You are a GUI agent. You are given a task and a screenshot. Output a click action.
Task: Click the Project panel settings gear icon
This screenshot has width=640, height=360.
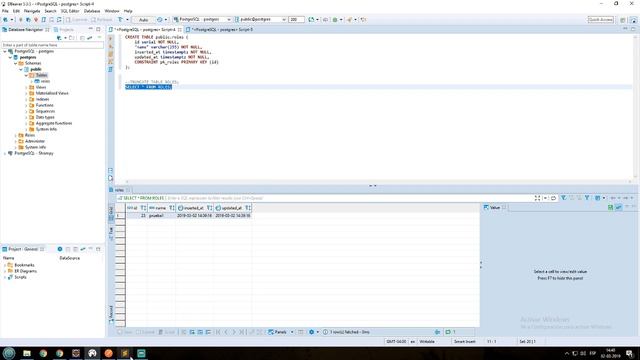pyautogui.click(x=60, y=249)
